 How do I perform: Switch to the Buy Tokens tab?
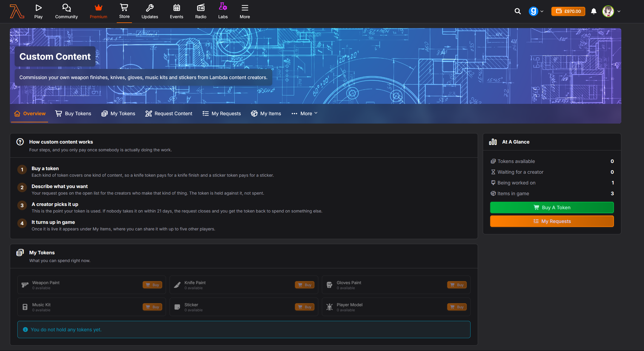73,113
